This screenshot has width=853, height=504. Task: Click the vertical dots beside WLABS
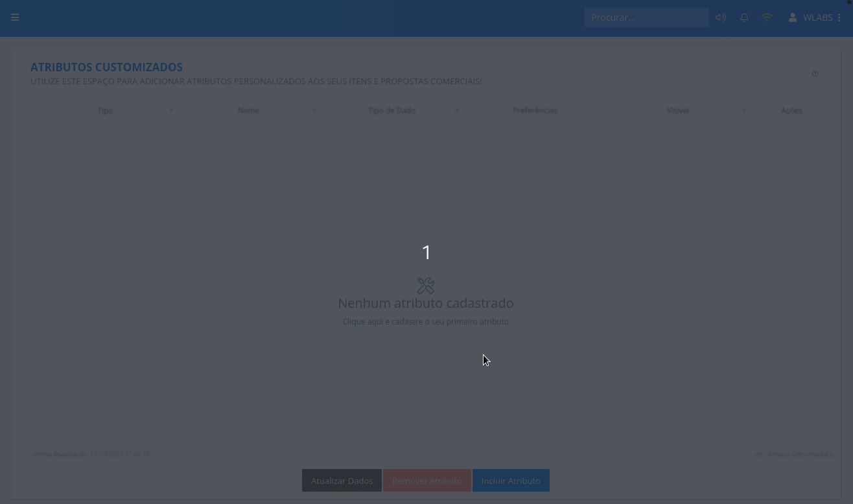coord(839,17)
